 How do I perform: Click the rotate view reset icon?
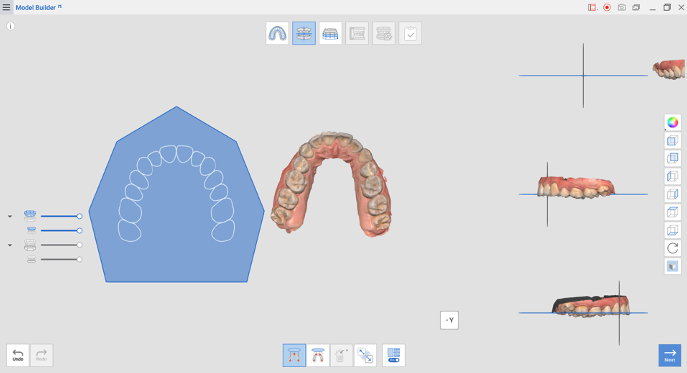[x=673, y=248]
